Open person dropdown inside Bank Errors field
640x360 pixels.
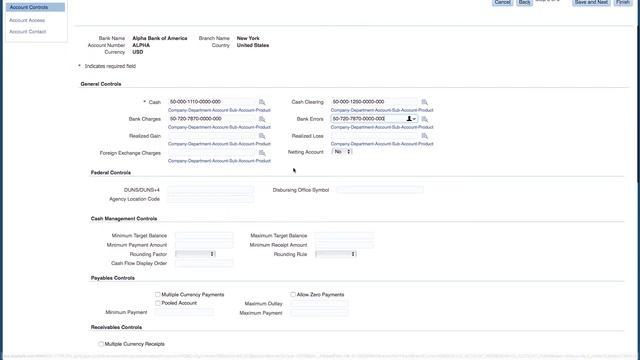tap(411, 119)
